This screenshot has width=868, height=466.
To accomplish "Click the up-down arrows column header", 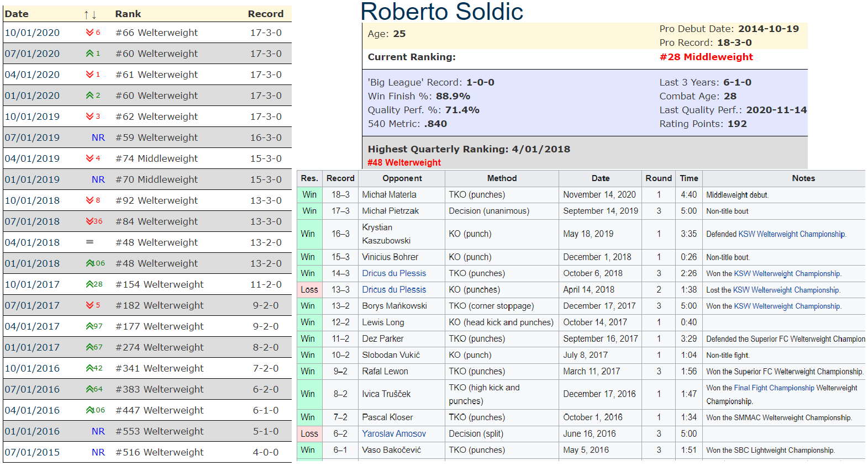I will (x=90, y=14).
